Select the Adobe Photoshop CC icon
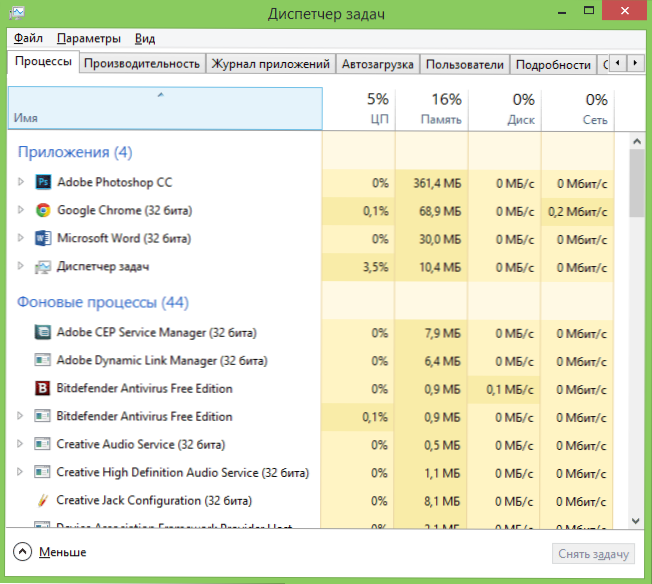The height and width of the screenshot is (584, 652). (43, 182)
